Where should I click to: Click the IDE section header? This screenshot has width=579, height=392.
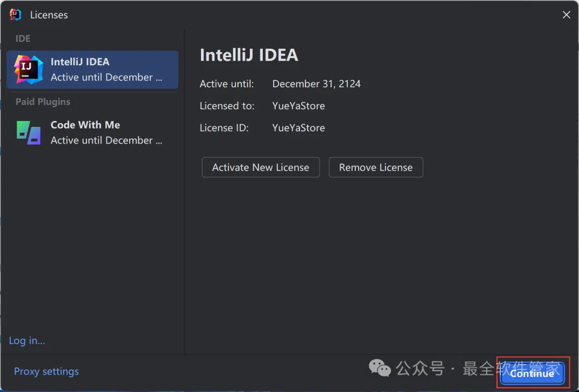[23, 39]
